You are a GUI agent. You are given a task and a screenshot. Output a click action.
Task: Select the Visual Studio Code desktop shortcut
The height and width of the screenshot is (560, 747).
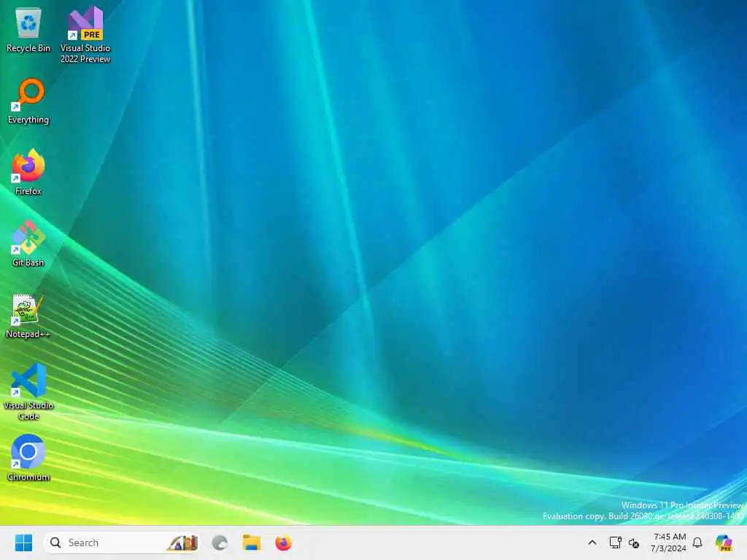point(28,392)
